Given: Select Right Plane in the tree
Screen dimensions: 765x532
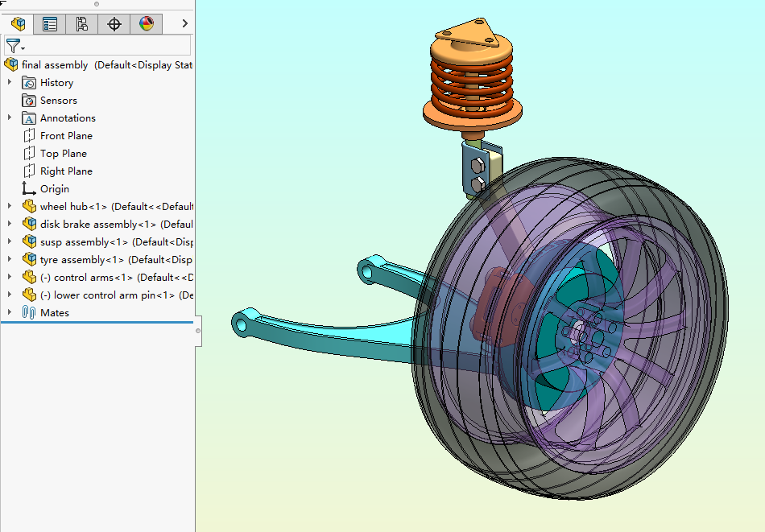Looking at the screenshot, I should pyautogui.click(x=66, y=171).
